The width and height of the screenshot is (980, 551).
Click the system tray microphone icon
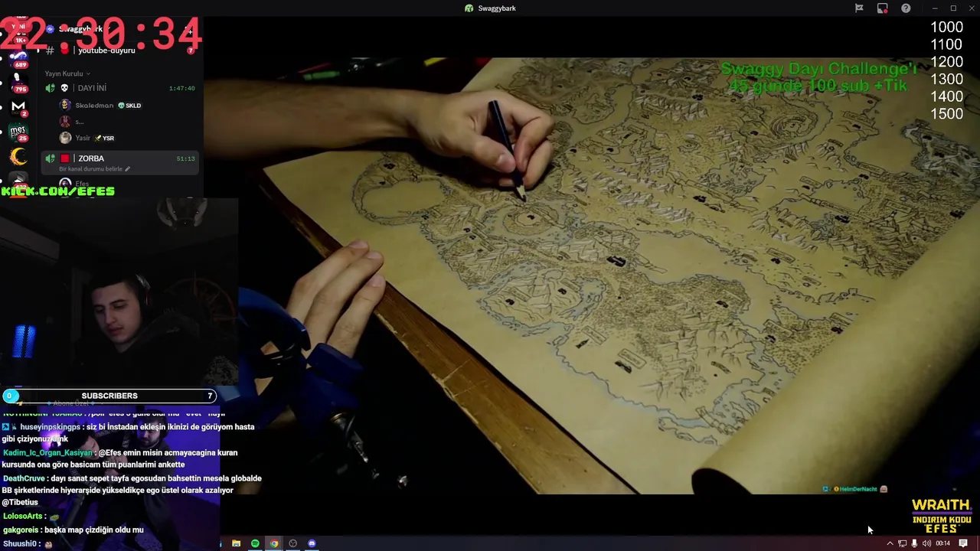click(914, 543)
